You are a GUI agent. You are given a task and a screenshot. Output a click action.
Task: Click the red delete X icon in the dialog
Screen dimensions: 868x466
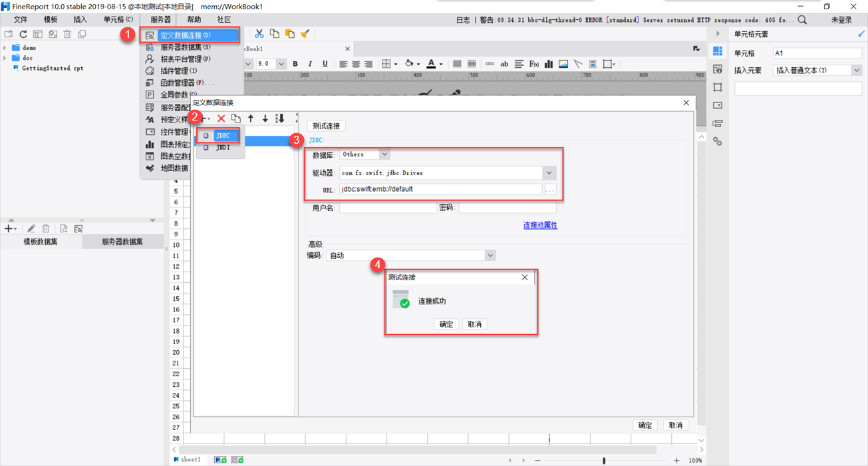(221, 118)
